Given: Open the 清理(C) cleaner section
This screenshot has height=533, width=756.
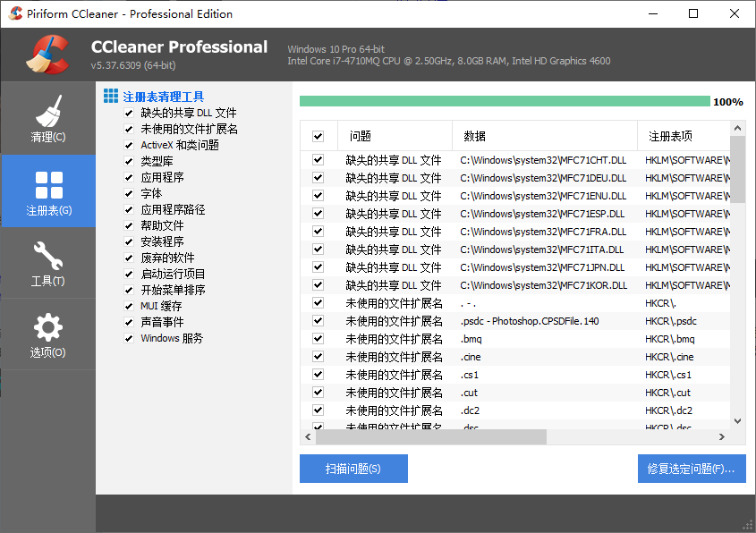Looking at the screenshot, I should pyautogui.click(x=48, y=119).
